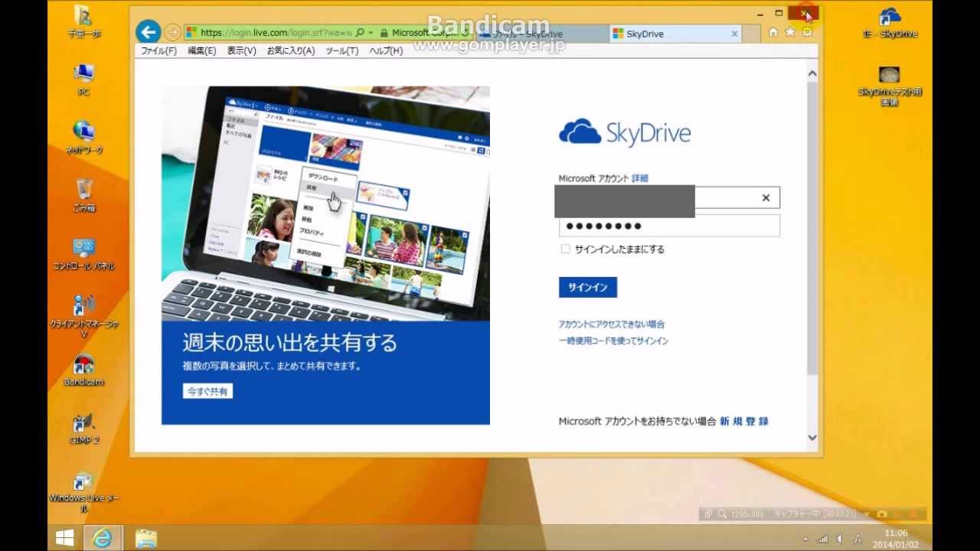Open the ファイル(F) menu
Screen dimensions: 980x551
(x=158, y=51)
